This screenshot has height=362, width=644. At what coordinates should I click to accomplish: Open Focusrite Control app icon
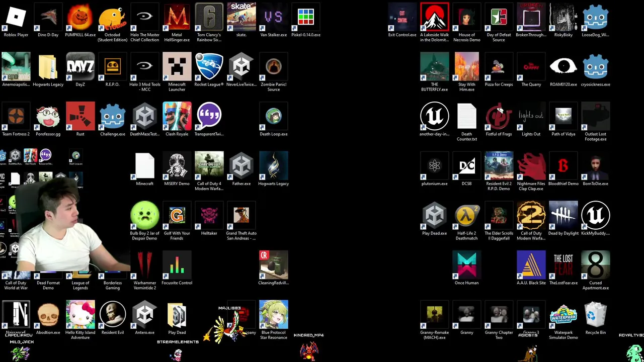(177, 264)
